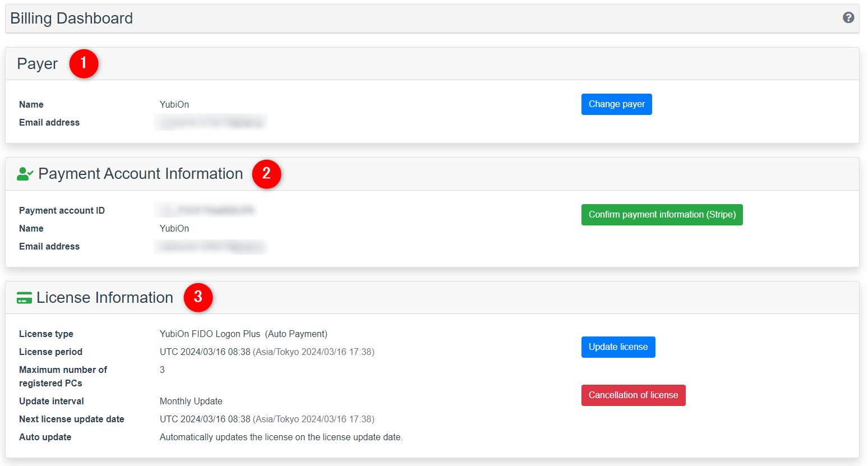The width and height of the screenshot is (868, 466).
Task: Click the green user-check icon beside Payment Account Information
Action: pyautogui.click(x=25, y=174)
